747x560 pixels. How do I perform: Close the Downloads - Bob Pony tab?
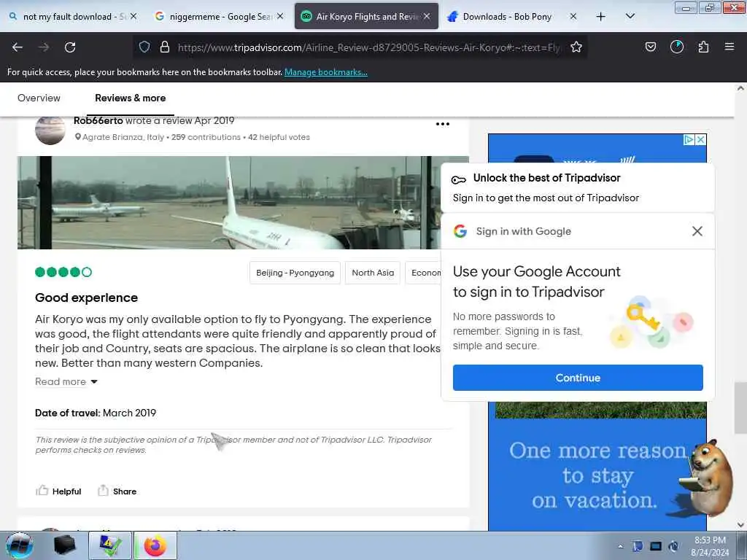573,16
